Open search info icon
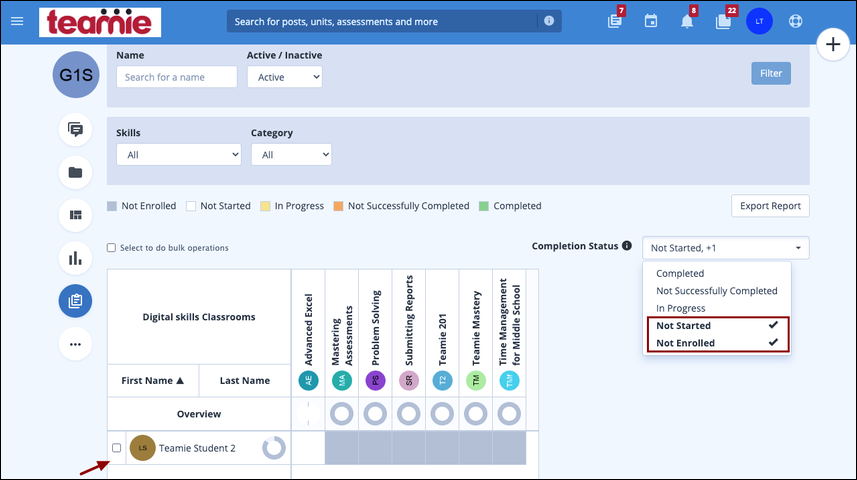The height and width of the screenshot is (480, 857). 549,21
